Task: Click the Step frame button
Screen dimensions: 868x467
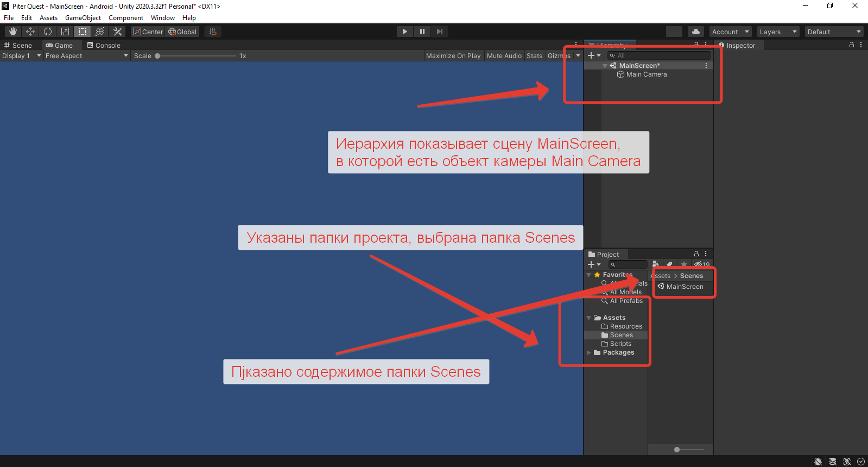Action: pos(439,31)
